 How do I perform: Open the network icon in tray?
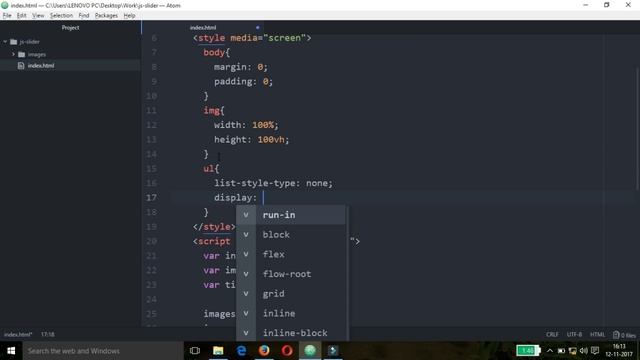pos(573,351)
